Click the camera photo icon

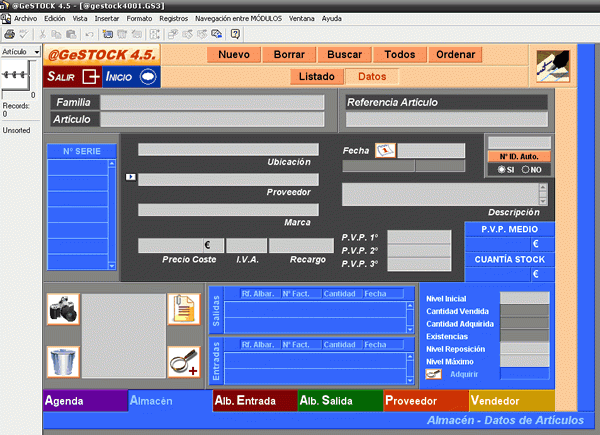pos(63,309)
